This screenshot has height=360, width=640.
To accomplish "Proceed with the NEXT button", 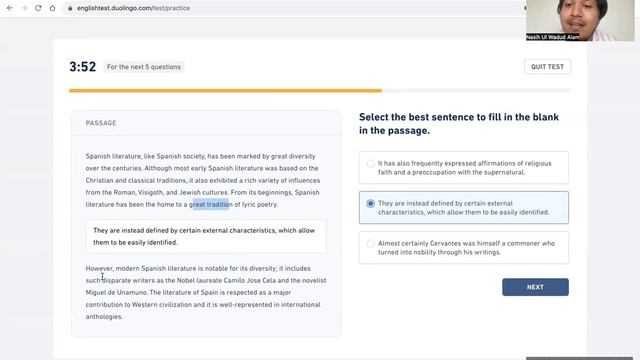I will click(535, 287).
